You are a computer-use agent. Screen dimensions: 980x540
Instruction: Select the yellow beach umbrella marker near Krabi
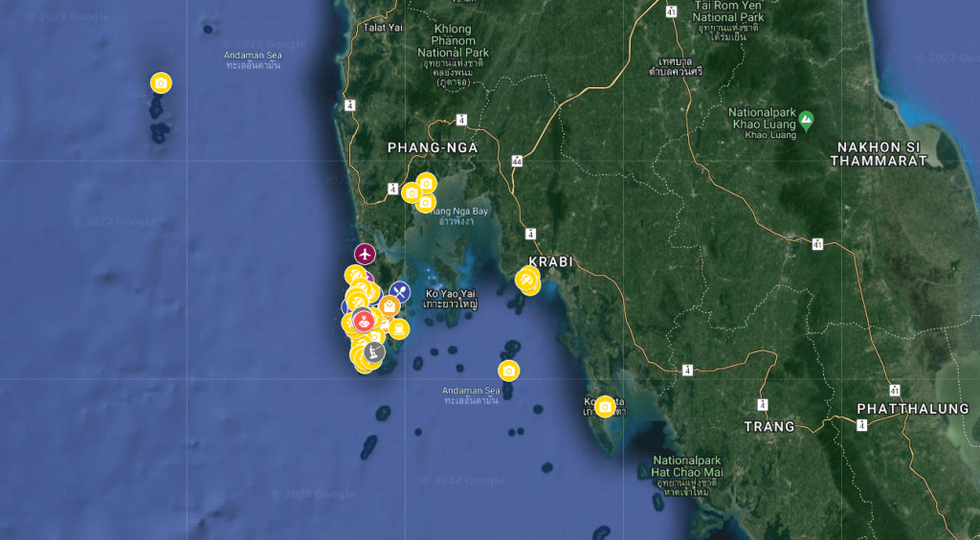(526, 280)
